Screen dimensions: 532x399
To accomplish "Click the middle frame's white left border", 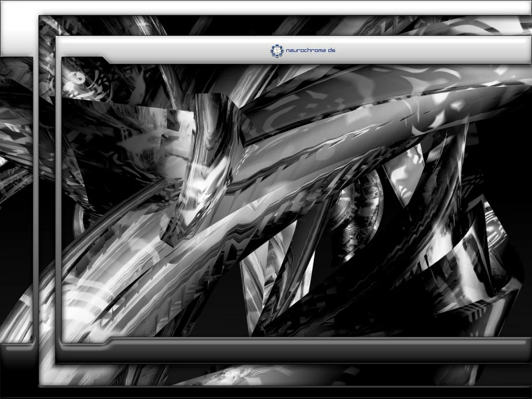I will tap(47, 208).
